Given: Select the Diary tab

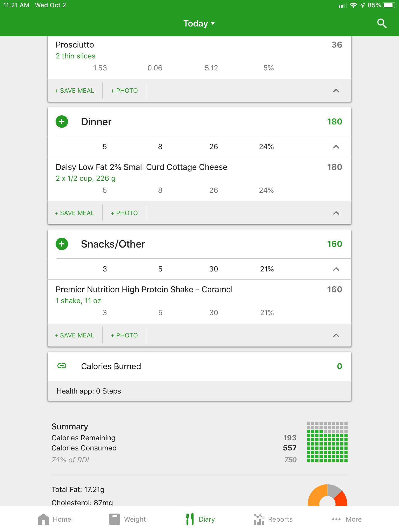Looking at the screenshot, I should (200, 519).
